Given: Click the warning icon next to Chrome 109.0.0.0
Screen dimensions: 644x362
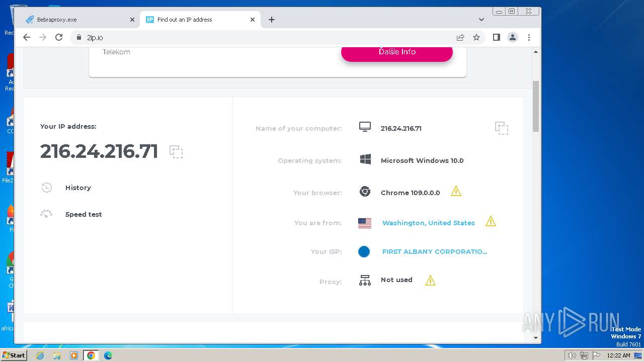Looking at the screenshot, I should [456, 191].
